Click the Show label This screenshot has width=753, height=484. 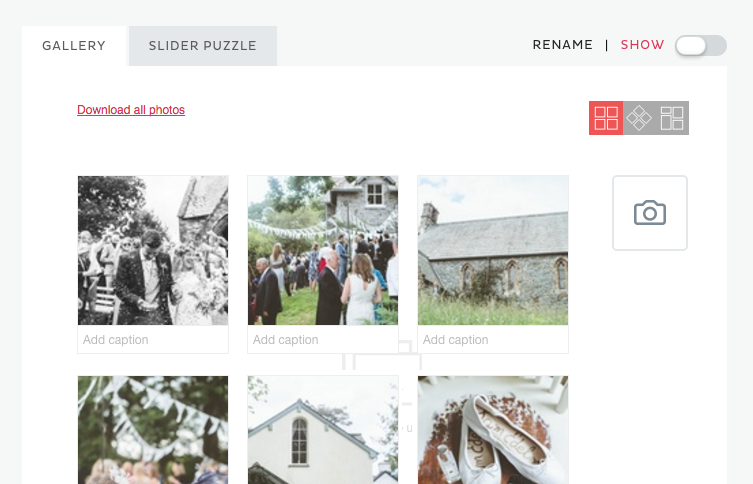click(642, 45)
